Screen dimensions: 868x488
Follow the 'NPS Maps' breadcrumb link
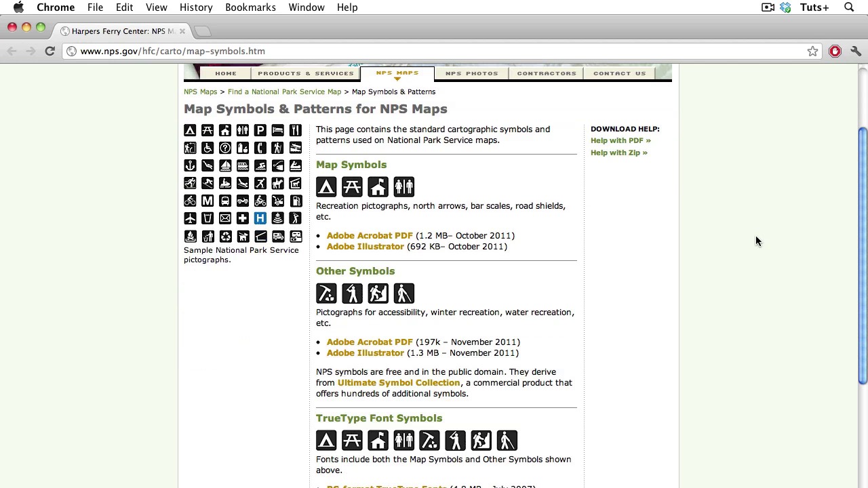click(x=201, y=91)
